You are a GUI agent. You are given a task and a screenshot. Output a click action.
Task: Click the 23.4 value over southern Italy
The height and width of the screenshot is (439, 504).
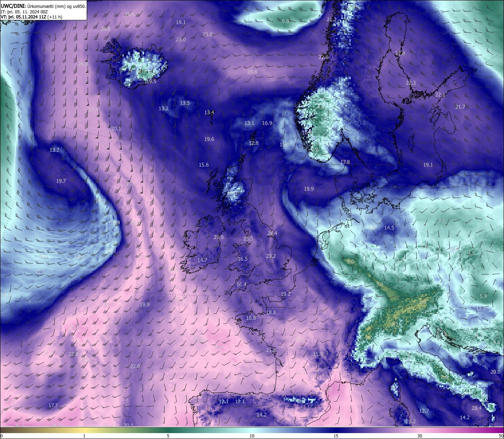tap(476, 408)
